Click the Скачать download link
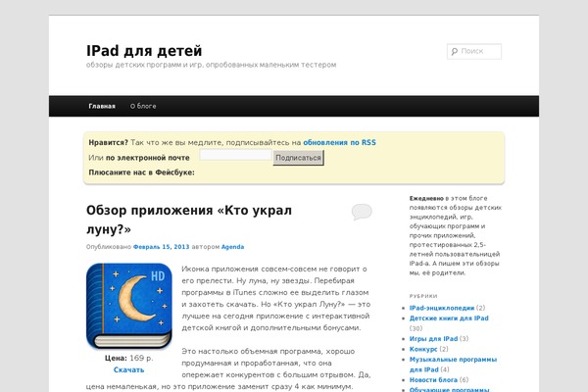The height and width of the screenshot is (392, 588). [x=128, y=369]
